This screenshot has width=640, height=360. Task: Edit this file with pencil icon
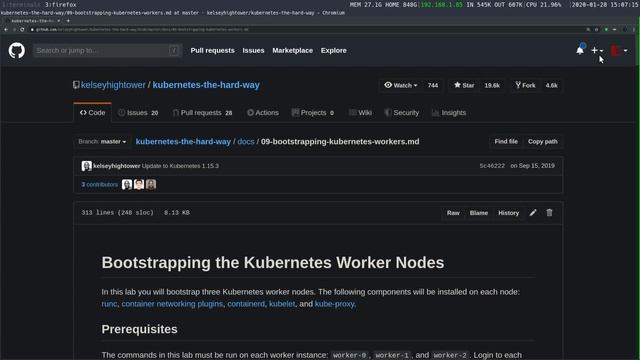coord(533,213)
